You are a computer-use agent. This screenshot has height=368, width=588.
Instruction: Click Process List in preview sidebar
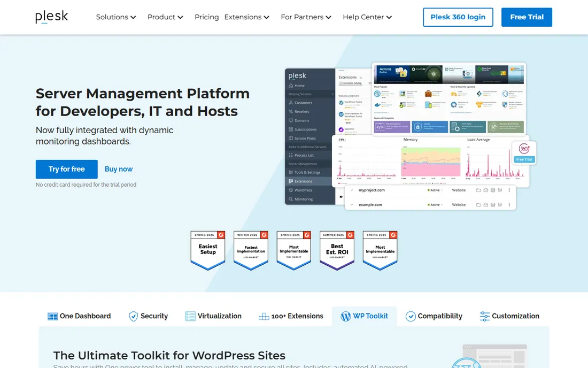[x=301, y=155]
